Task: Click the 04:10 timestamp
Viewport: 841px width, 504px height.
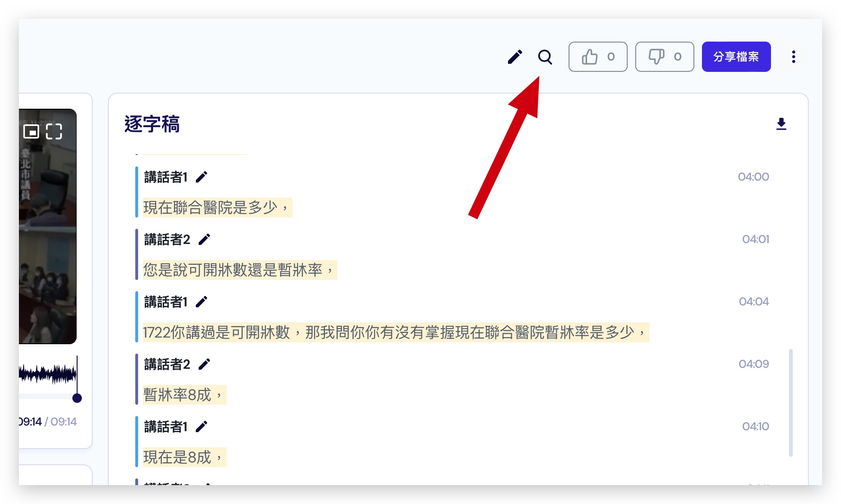Action: point(755,426)
